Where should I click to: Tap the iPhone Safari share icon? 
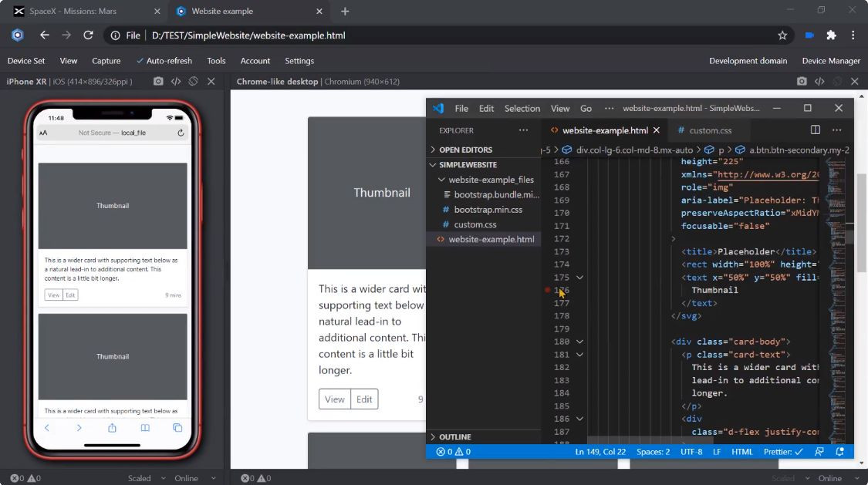pos(112,427)
